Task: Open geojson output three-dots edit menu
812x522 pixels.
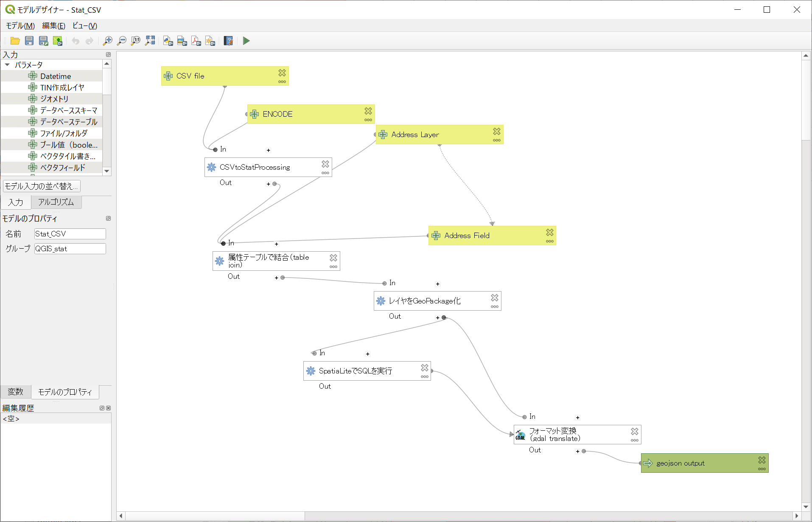Action: [762, 469]
